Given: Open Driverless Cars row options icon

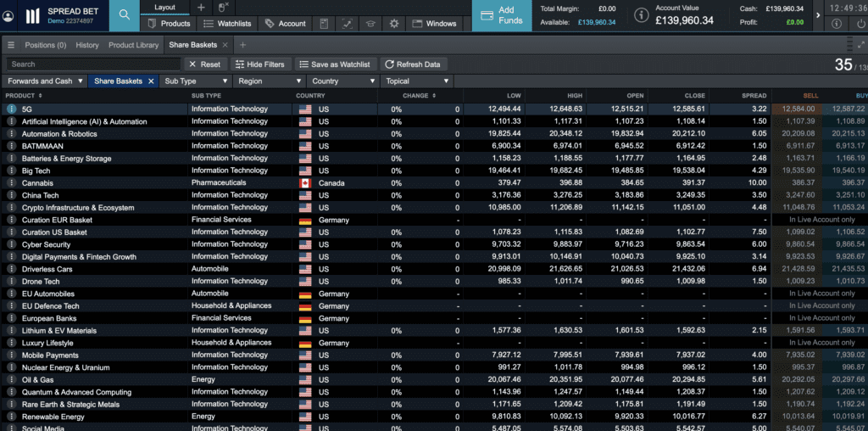Looking at the screenshot, I should tap(11, 269).
